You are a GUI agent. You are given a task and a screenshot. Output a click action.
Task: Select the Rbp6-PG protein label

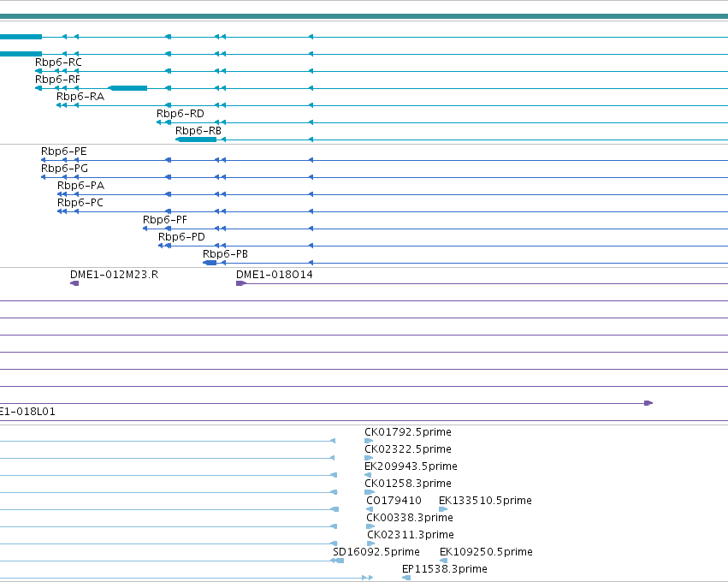(64, 169)
